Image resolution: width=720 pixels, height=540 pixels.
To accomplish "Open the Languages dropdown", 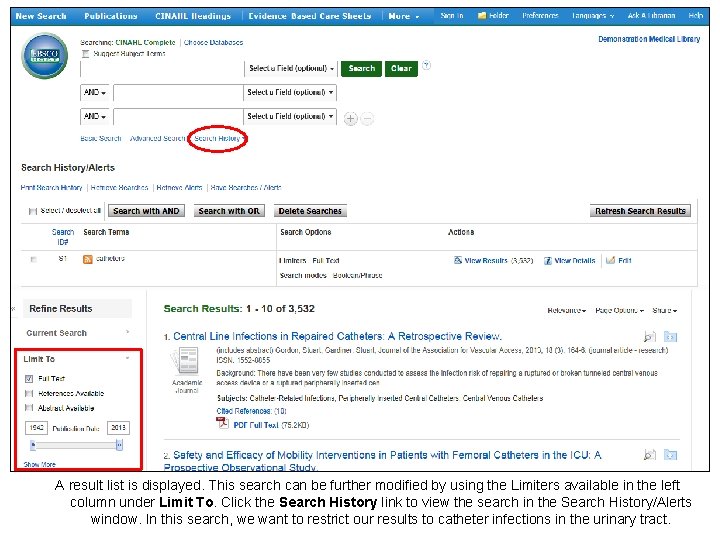I will click(593, 16).
